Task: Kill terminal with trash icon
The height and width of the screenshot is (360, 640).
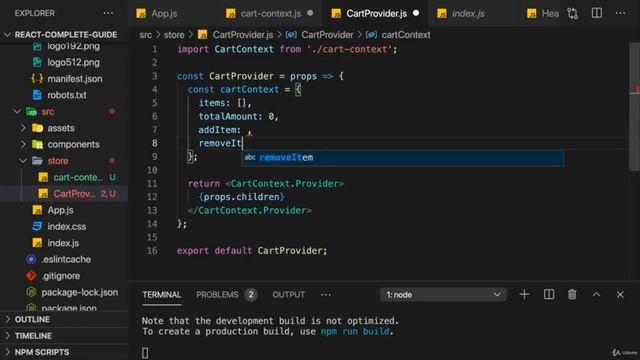Action: click(572, 294)
